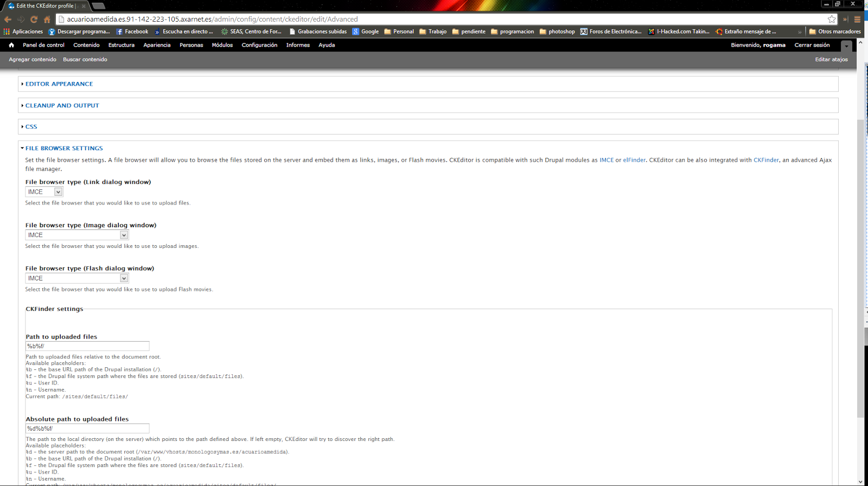Open the Personal bookmarks folder
The image size is (868, 486).
(x=399, y=31)
